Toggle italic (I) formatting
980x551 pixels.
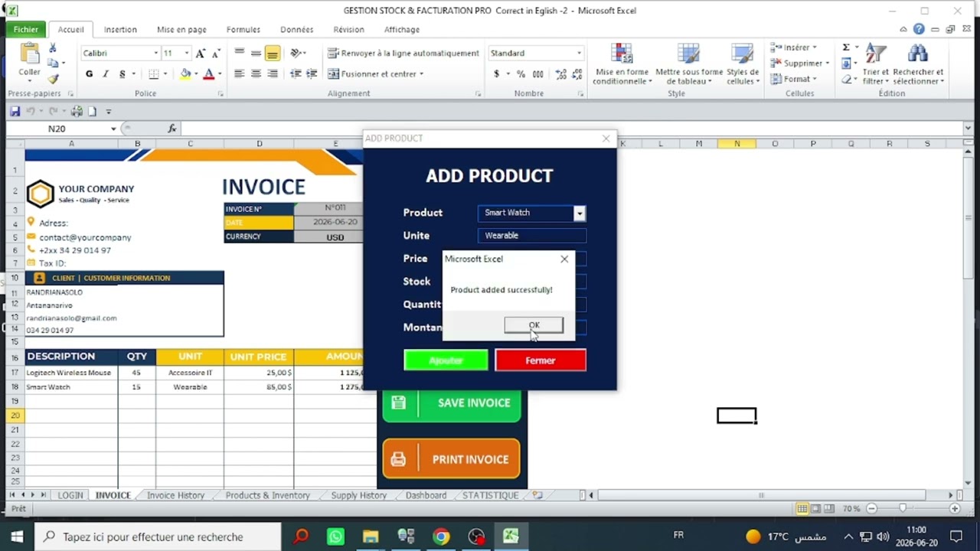tap(106, 74)
